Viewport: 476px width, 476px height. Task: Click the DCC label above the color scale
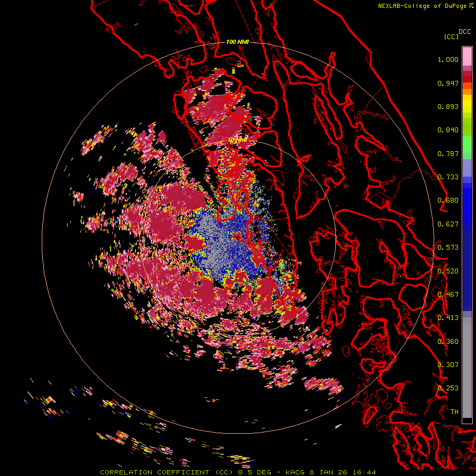464,32
